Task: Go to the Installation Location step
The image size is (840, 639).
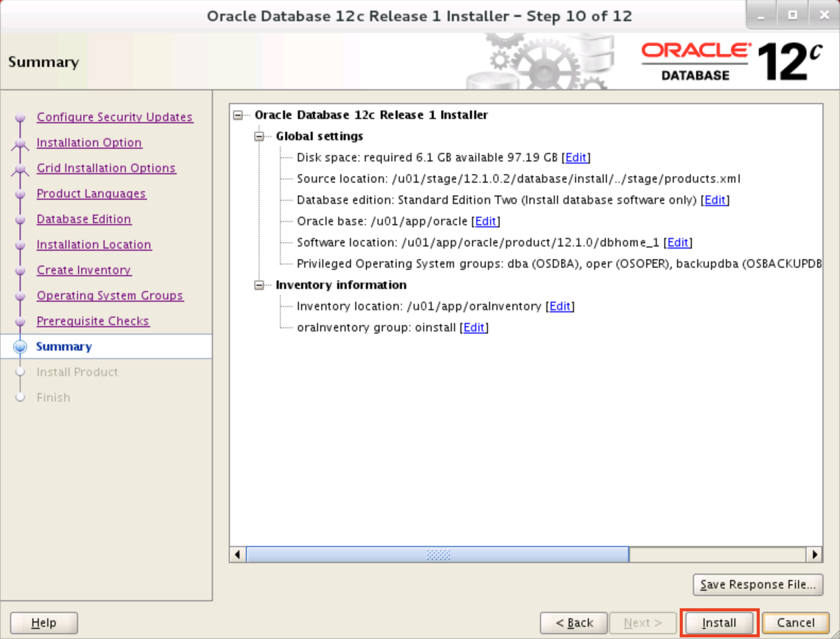Action: pyautogui.click(x=94, y=244)
